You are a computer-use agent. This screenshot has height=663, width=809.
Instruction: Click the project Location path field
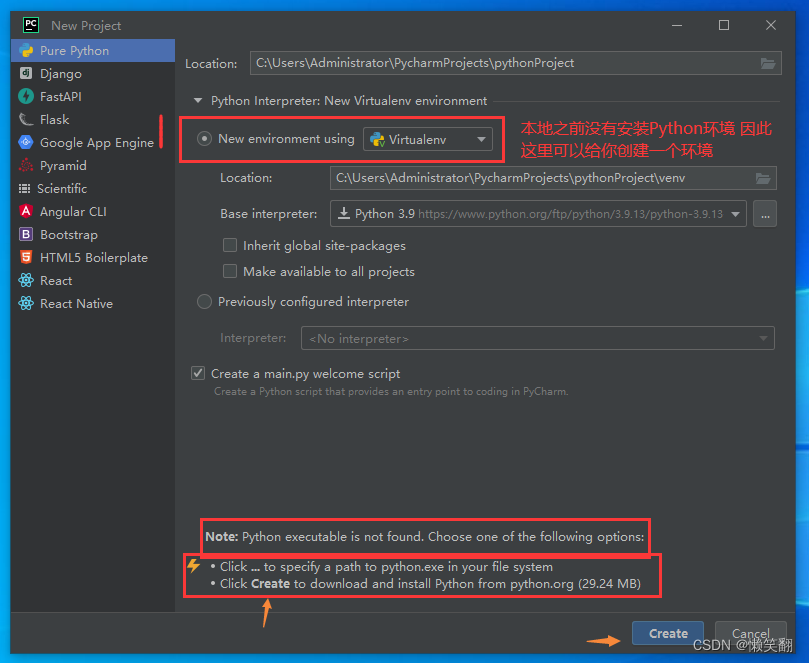pos(515,63)
